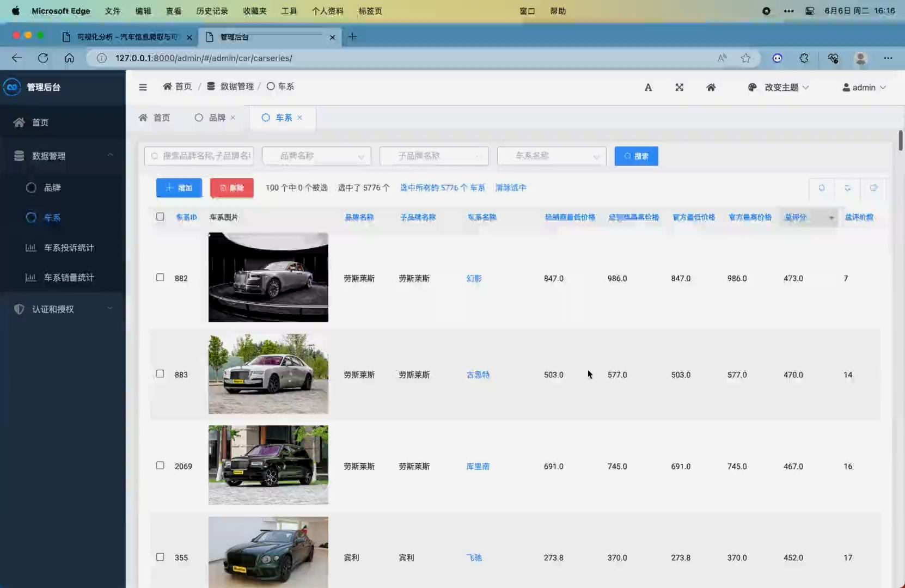Close the 车系 tab
This screenshot has width=905, height=588.
299,118
